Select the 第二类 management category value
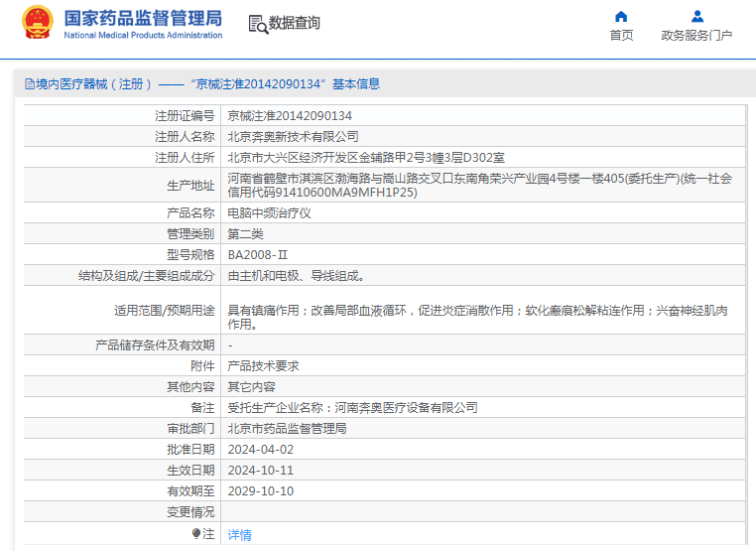This screenshot has height=551, width=756. [245, 234]
